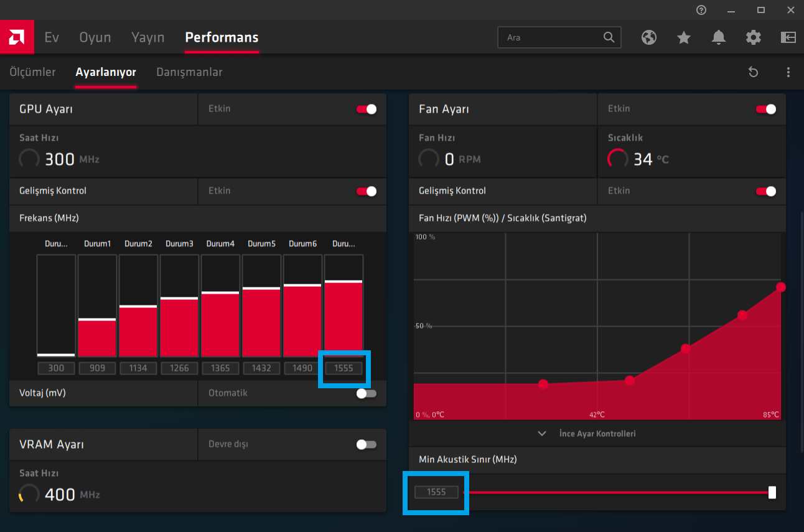This screenshot has width=804, height=532.
Task: Turn off Fan Gelişmiş Kontrol switch
Action: (x=766, y=191)
